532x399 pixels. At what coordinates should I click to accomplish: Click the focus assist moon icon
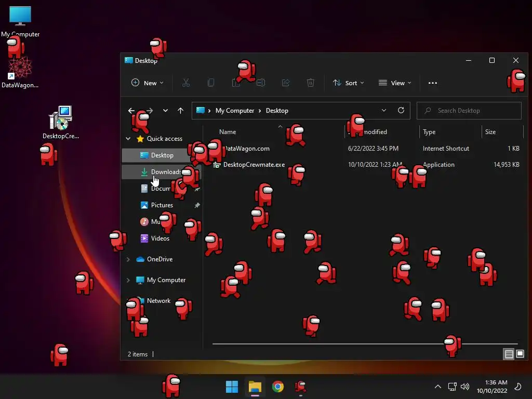tap(518, 387)
